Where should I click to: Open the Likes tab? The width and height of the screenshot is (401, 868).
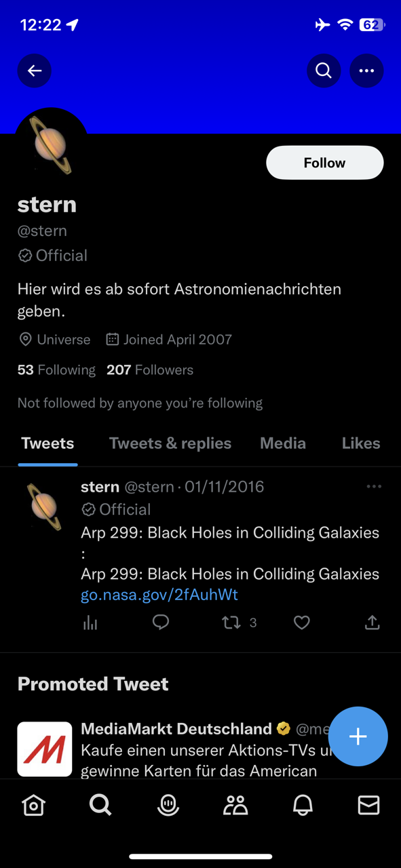click(x=361, y=443)
